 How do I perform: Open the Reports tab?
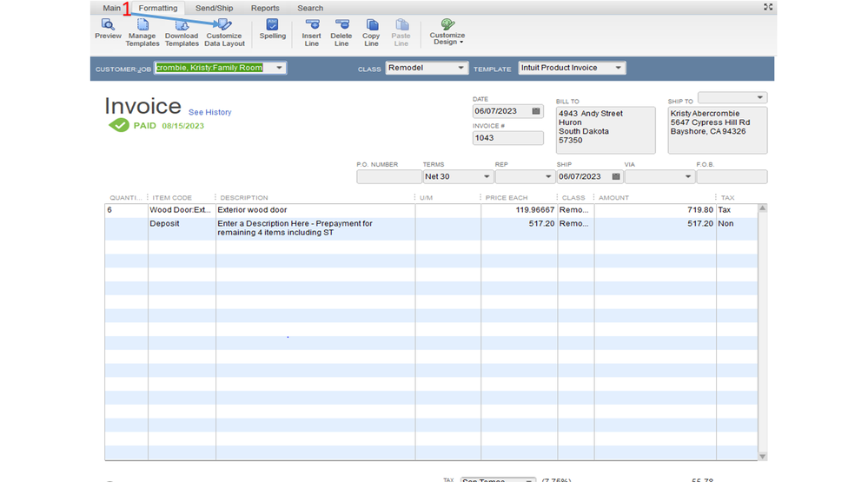[265, 8]
